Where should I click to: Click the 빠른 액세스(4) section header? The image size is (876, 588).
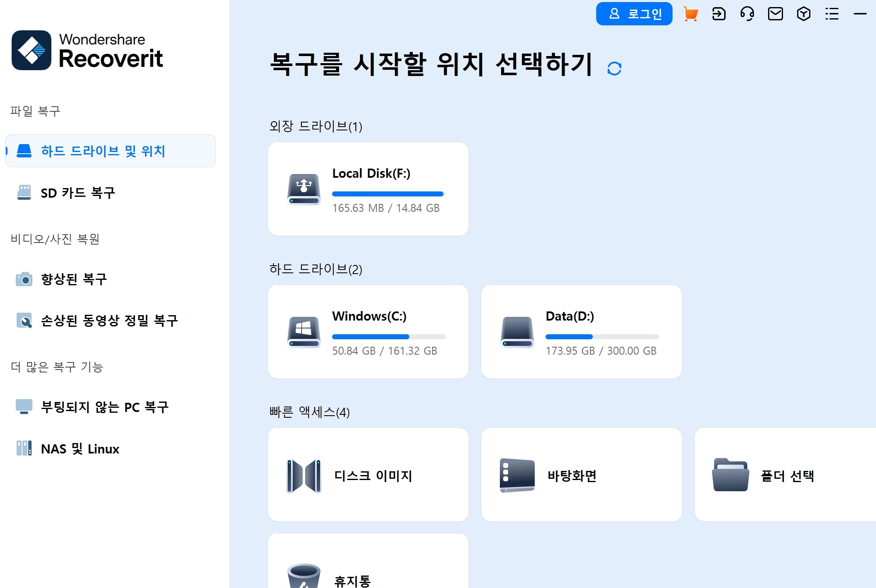click(x=309, y=412)
